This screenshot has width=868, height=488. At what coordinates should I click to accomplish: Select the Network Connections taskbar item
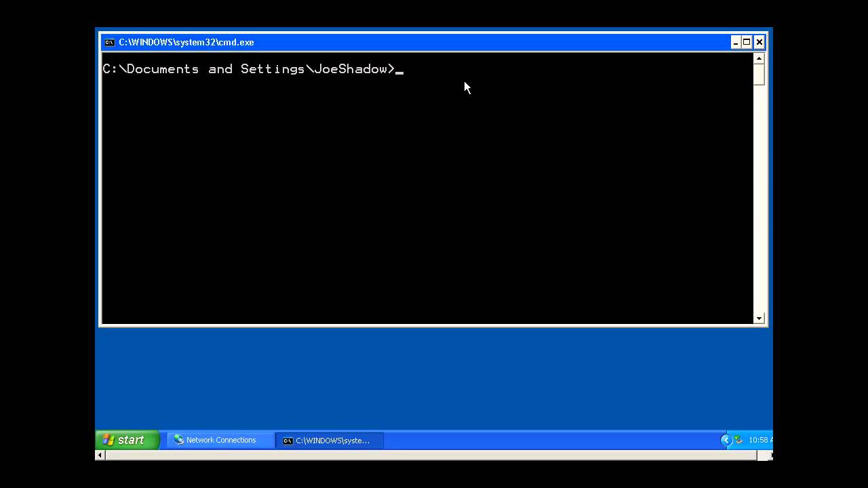[x=220, y=440]
